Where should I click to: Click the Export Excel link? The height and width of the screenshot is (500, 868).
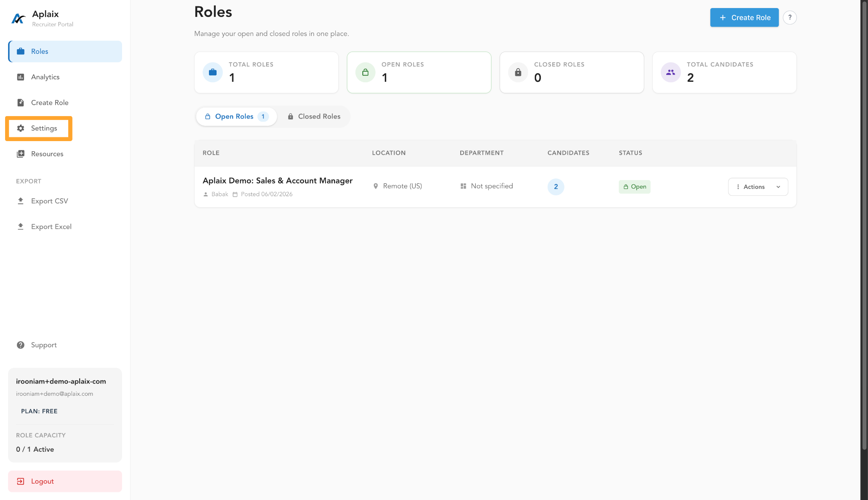(65, 226)
